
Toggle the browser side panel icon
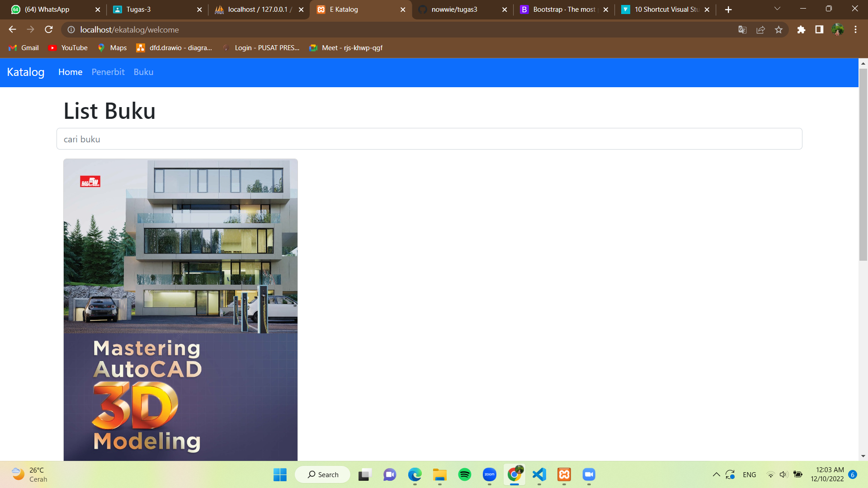pos(819,29)
